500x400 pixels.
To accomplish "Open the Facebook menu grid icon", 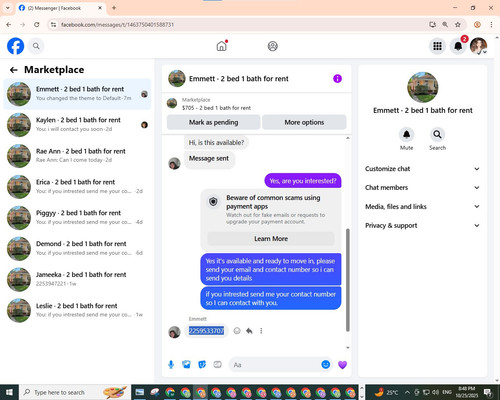I will point(437,46).
